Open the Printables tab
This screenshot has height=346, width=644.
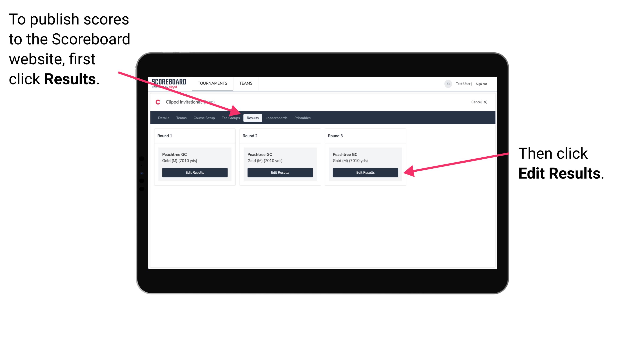(x=303, y=118)
